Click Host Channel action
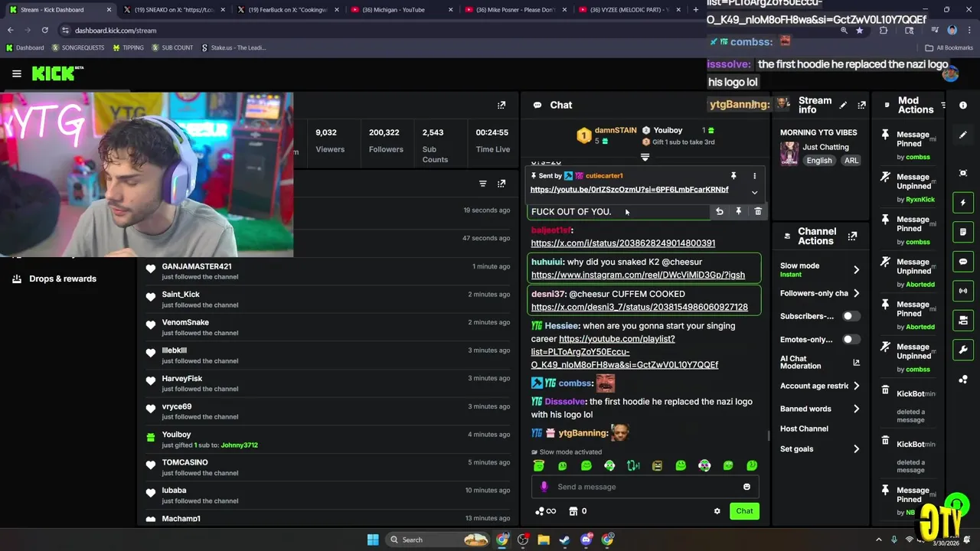 (x=804, y=429)
